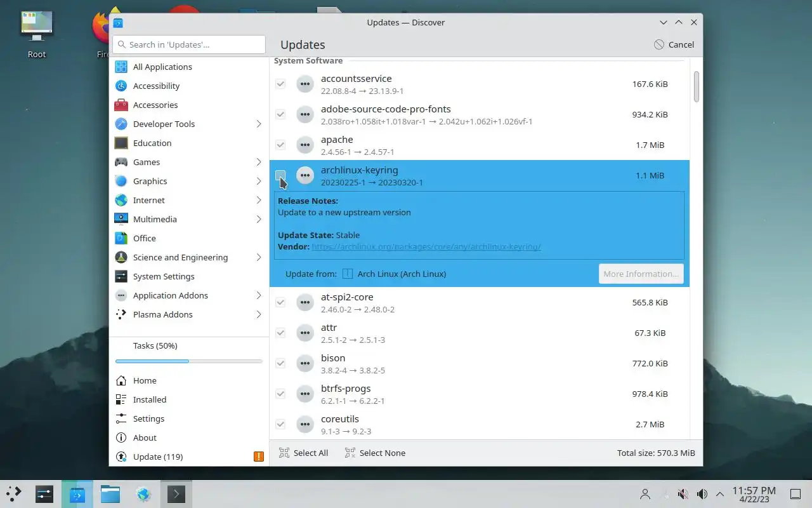Expand the Application Addons arrow
812x508 pixels.
(x=259, y=295)
